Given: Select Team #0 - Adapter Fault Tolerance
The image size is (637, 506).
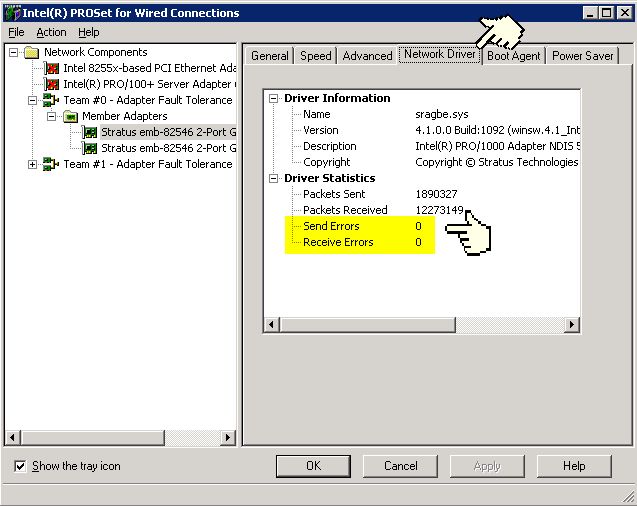Looking at the screenshot, I should coord(148,100).
